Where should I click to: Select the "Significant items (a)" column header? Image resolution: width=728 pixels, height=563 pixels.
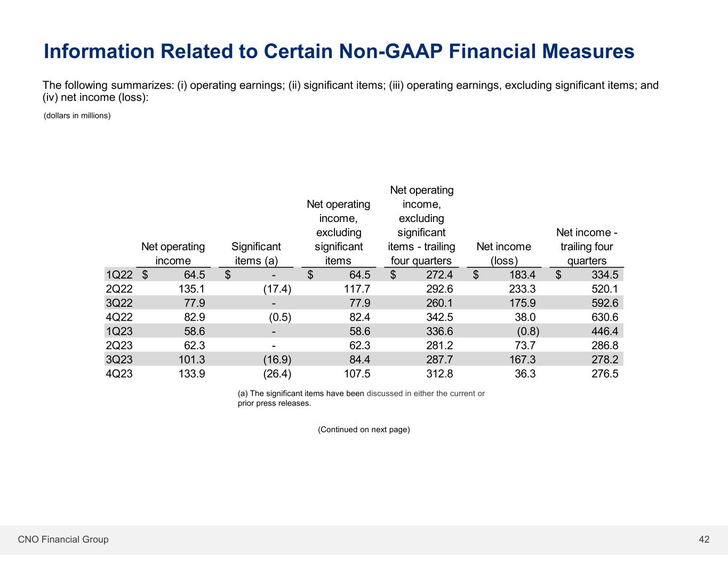(x=256, y=253)
